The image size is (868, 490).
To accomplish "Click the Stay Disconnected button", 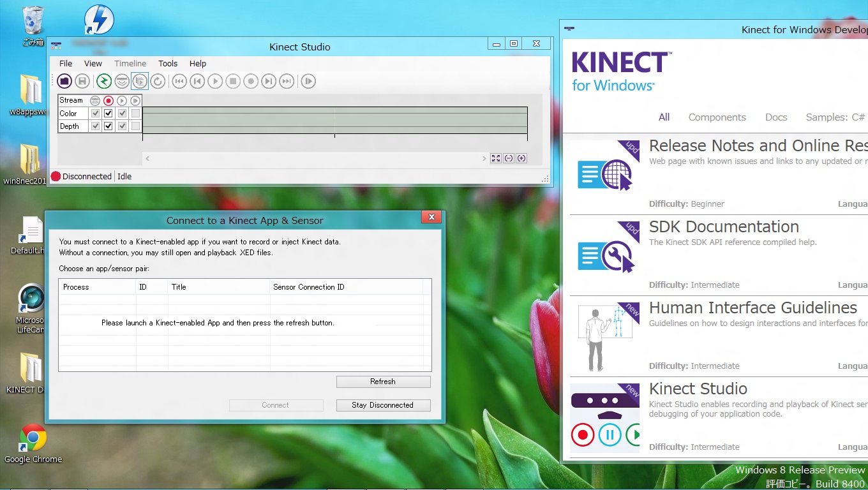I will tap(383, 405).
